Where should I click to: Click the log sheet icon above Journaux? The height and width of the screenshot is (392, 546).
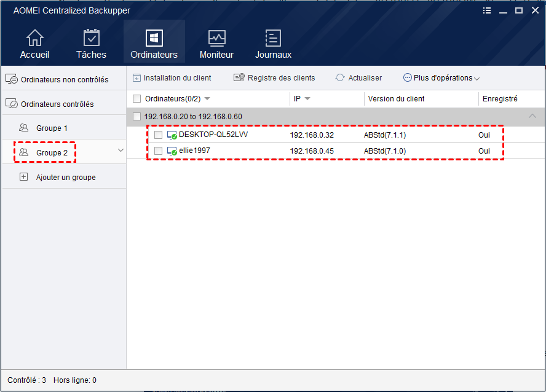[x=273, y=38]
